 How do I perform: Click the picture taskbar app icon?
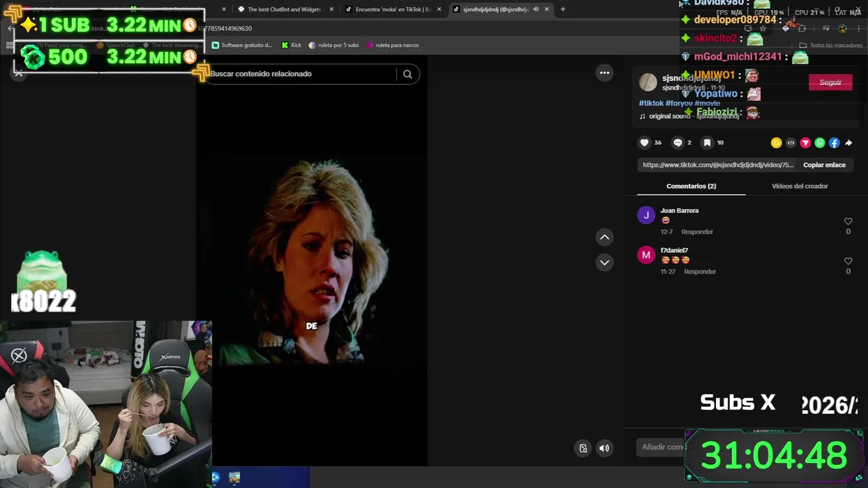pos(234,477)
